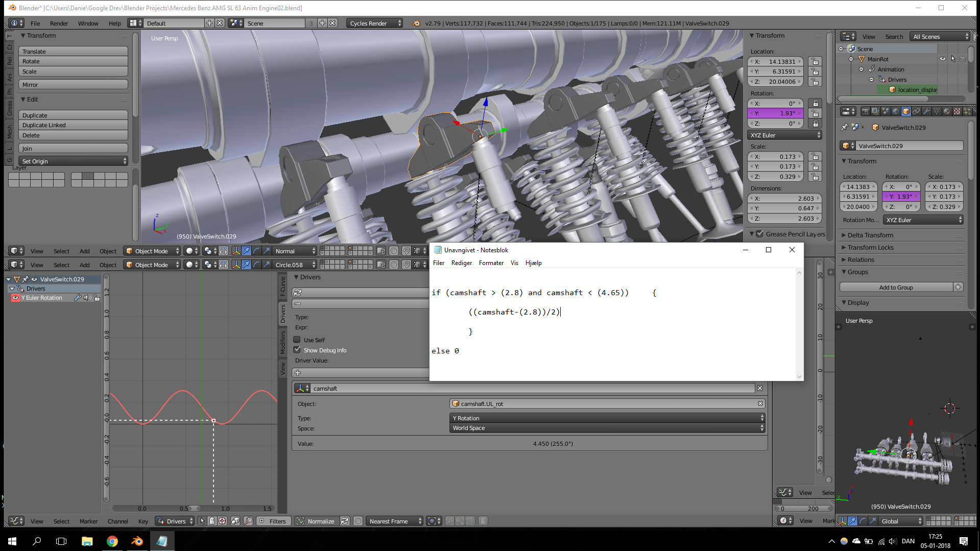980x551 pixels.
Task: Open the Particles tab sparkle icon
Action: [x=967, y=111]
